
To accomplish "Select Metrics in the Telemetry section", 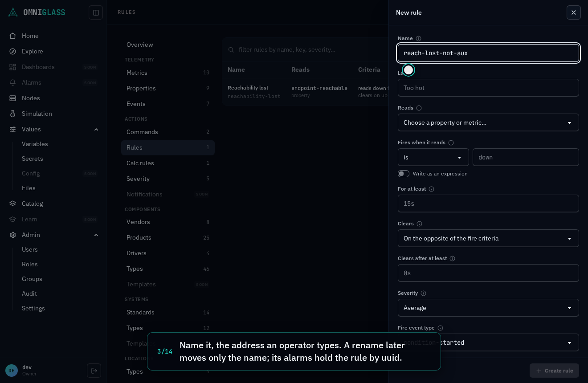I will (x=168, y=73).
